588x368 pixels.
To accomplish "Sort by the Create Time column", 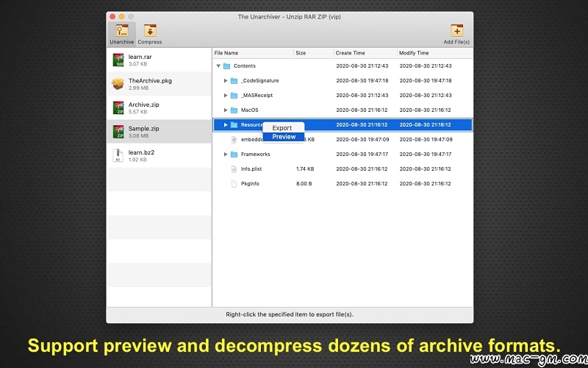I will coord(365,53).
